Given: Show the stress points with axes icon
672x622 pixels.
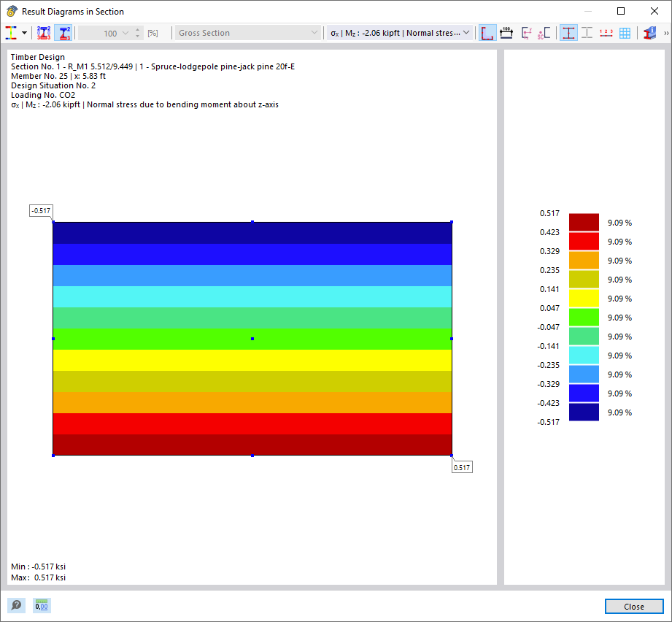Looking at the screenshot, I should [526, 32].
